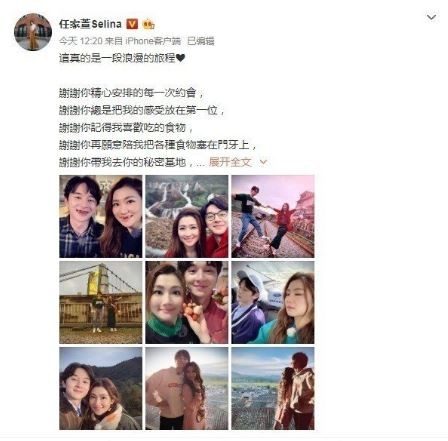Click the 已编辑 edited label

coord(201,41)
